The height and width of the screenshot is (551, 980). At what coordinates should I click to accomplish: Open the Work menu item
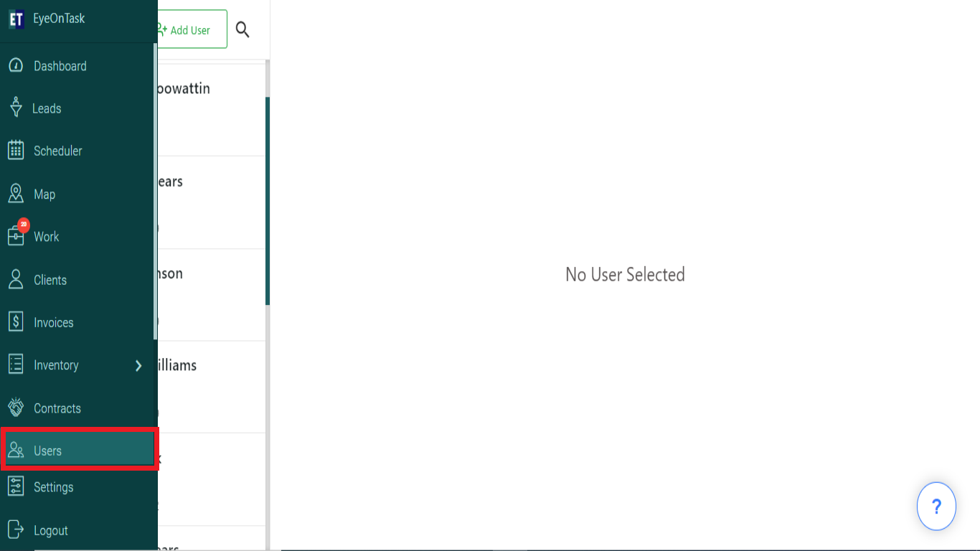click(47, 237)
